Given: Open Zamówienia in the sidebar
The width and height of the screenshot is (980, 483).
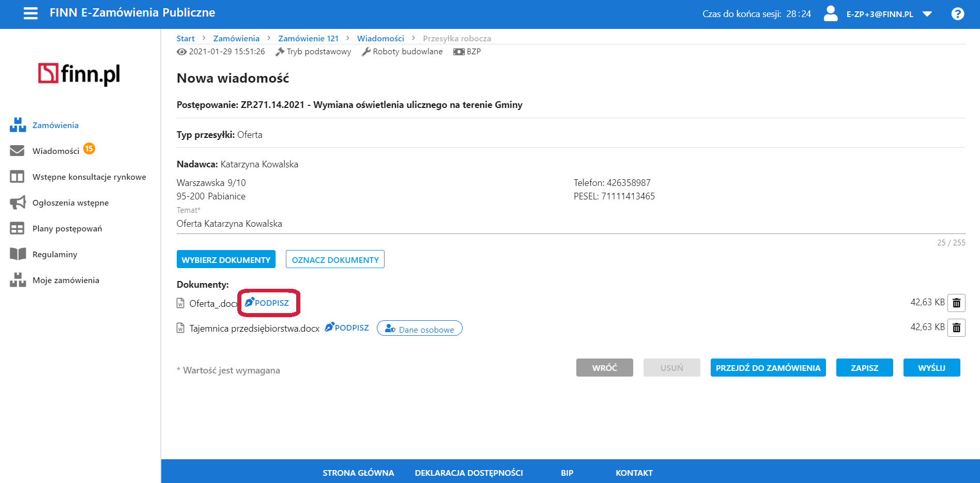Looking at the screenshot, I should point(55,125).
